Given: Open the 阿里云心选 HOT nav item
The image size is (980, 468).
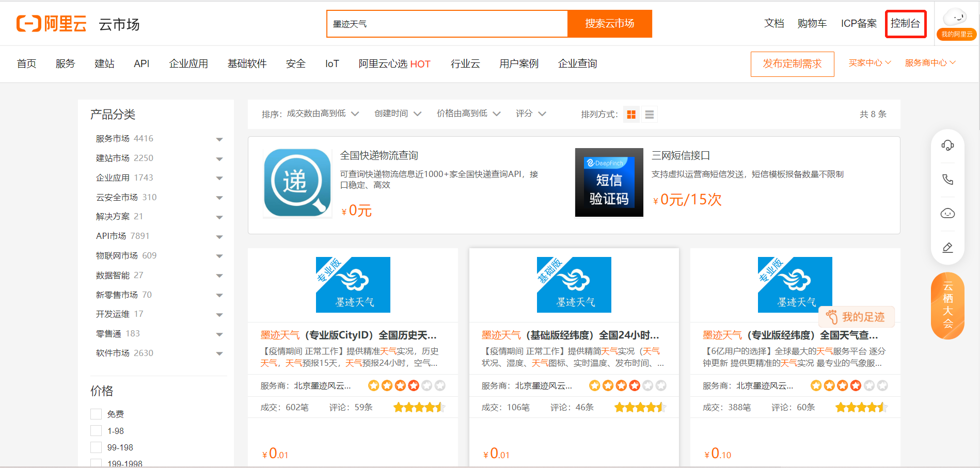Looking at the screenshot, I should tap(394, 63).
